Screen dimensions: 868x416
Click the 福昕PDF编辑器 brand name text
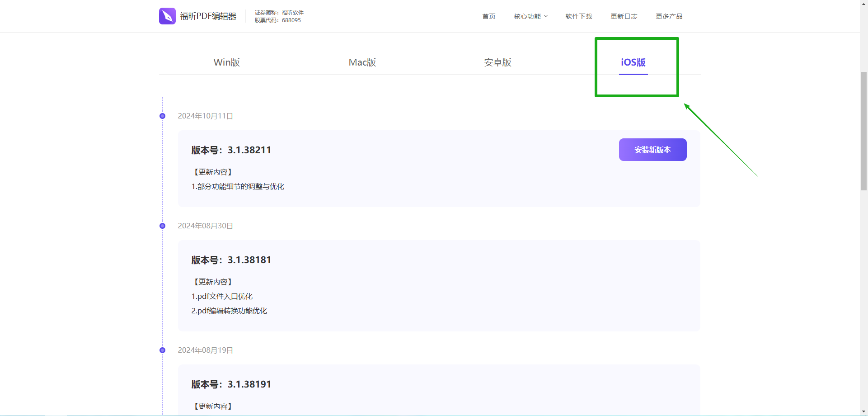coord(208,16)
